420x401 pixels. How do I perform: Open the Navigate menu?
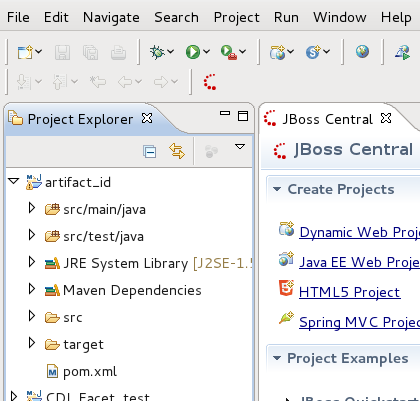pyautogui.click(x=111, y=17)
